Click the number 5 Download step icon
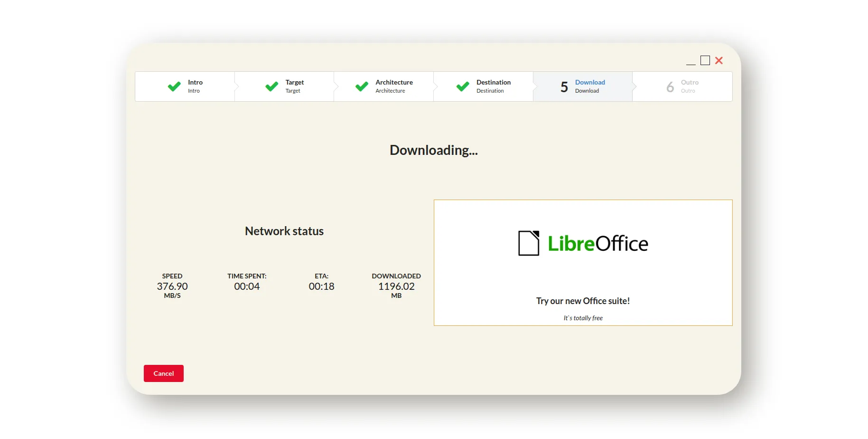The image size is (868, 439). click(x=564, y=87)
